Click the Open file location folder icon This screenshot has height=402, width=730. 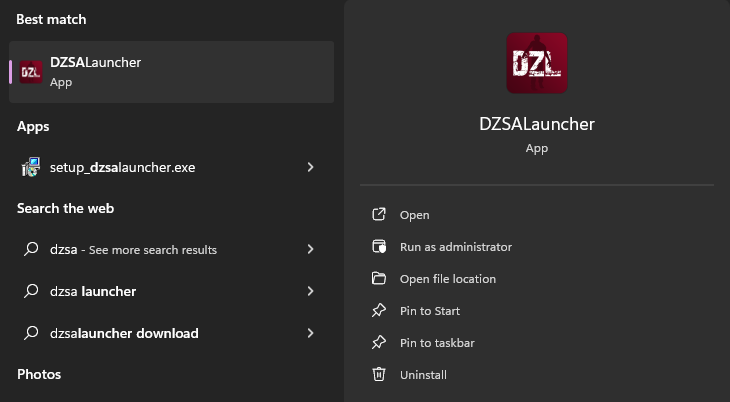[379, 279]
